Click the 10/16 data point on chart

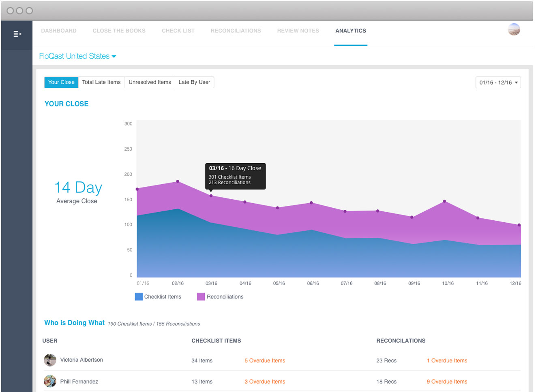point(444,201)
